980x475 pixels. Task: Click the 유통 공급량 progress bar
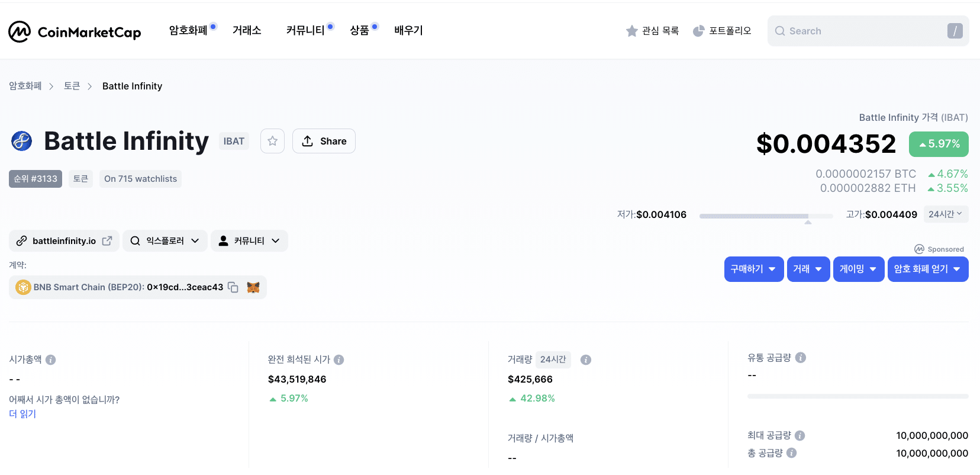tap(858, 396)
